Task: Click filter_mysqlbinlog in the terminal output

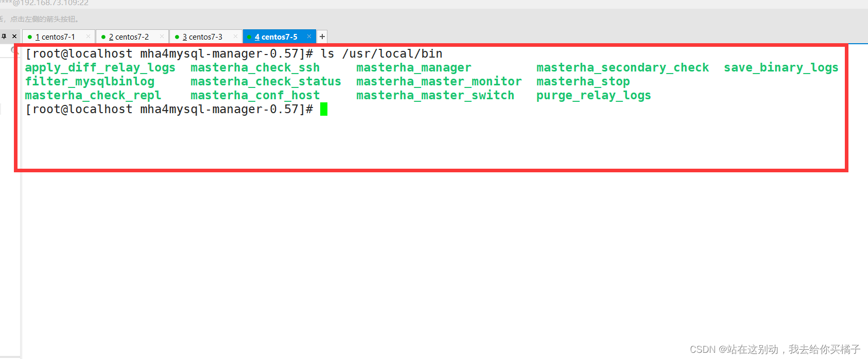Action: click(90, 82)
